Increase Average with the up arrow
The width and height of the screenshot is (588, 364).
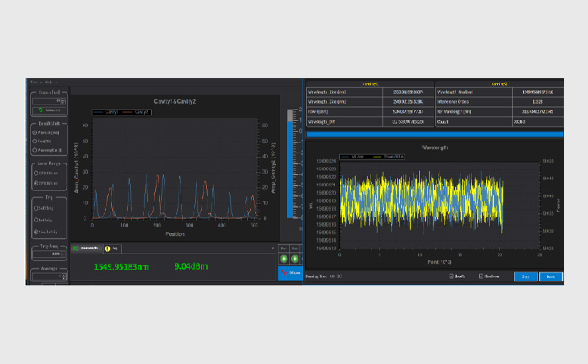(x=64, y=276)
